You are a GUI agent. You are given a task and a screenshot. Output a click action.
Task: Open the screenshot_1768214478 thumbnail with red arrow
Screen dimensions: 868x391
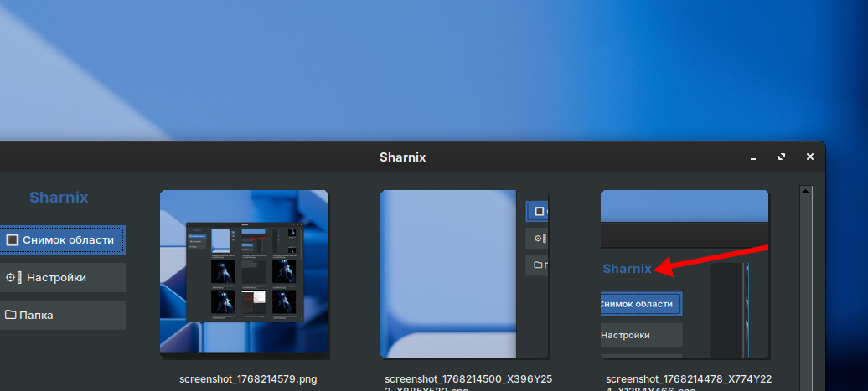685,274
